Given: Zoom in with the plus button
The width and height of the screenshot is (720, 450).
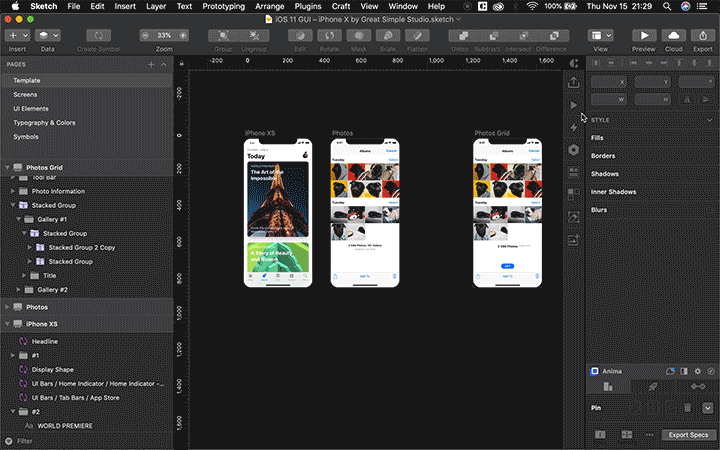Looking at the screenshot, I should tap(183, 35).
